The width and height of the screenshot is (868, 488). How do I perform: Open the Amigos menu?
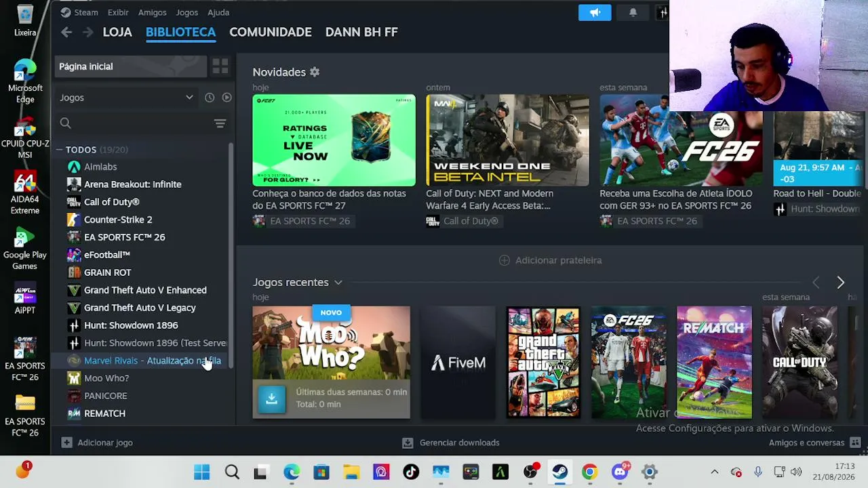click(x=152, y=12)
